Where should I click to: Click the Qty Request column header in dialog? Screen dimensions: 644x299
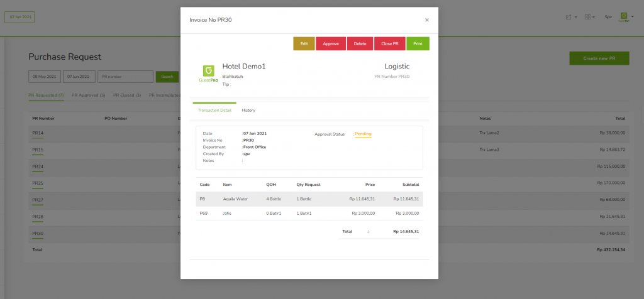[308, 185]
